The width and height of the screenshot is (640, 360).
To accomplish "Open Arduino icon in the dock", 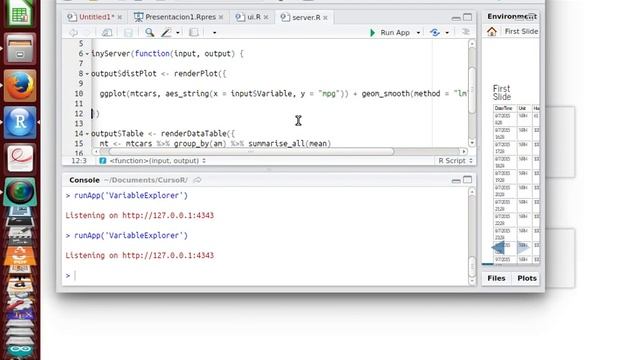I will pyautogui.click(x=20, y=350).
